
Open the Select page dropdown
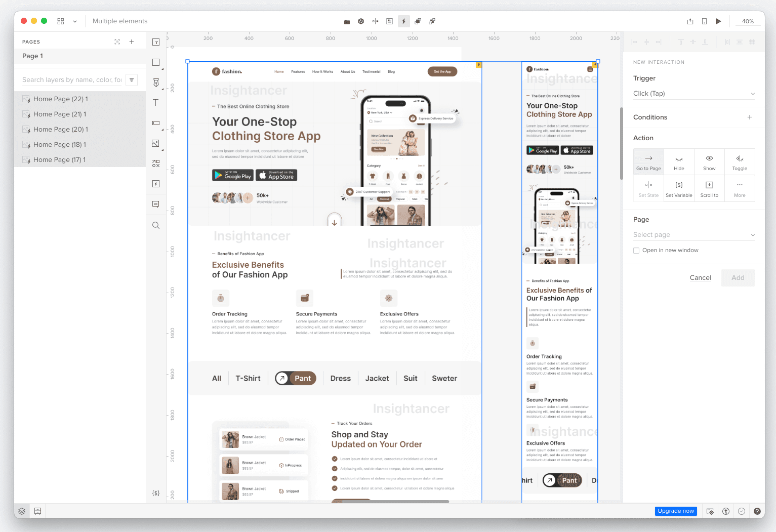[x=693, y=234]
